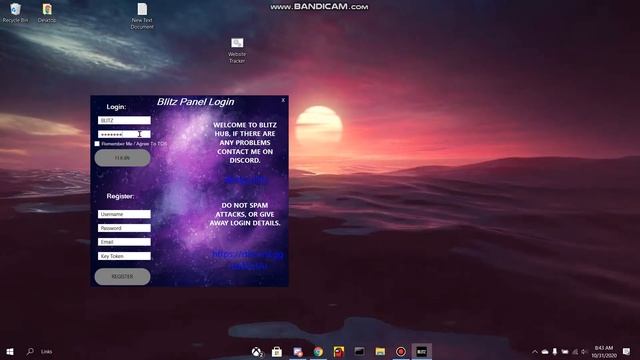Image resolution: width=640 pixels, height=360 pixels.
Task: Click the Register button
Action: [122, 277]
